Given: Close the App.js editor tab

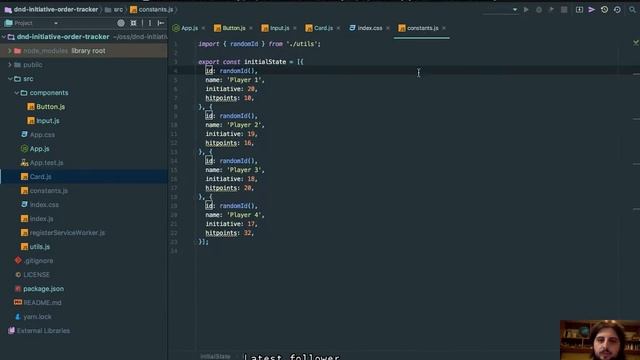Looking at the screenshot, I should tap(203, 28).
